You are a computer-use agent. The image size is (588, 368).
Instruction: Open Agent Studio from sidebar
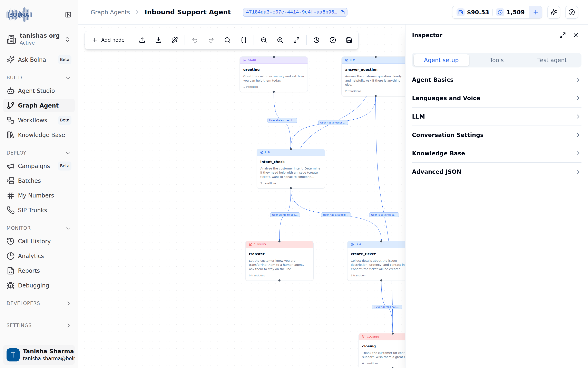coord(39,91)
